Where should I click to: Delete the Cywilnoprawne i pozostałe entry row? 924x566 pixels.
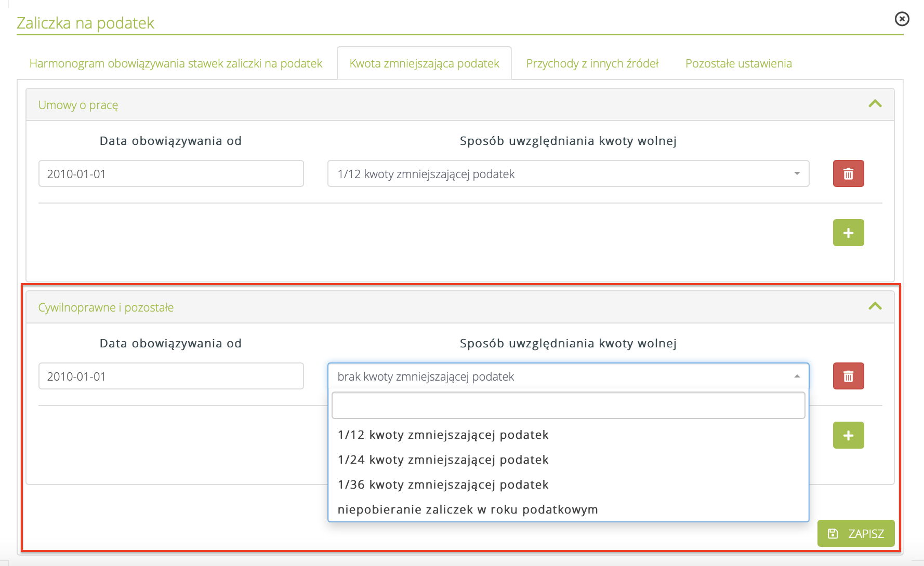point(848,376)
